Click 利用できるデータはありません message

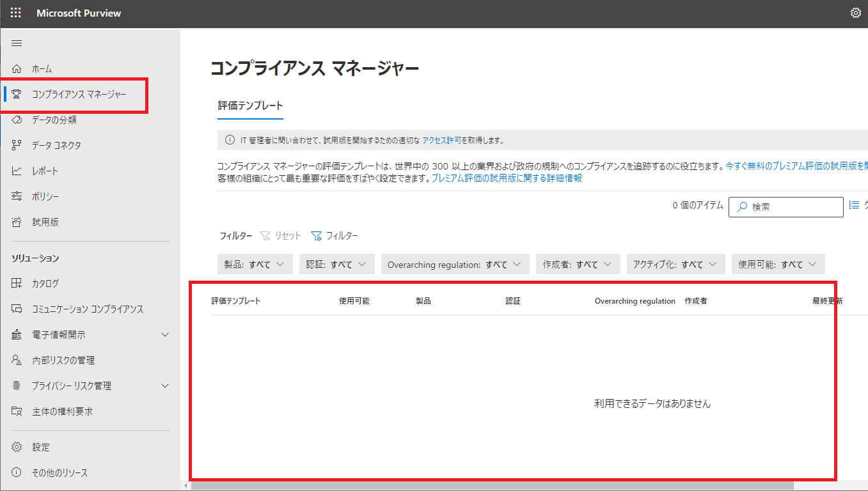coord(652,403)
